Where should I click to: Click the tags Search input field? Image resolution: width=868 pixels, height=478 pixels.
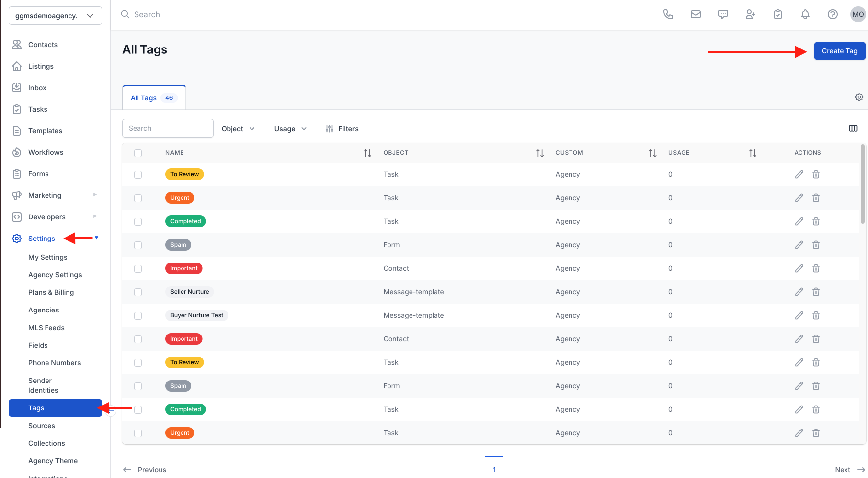click(168, 128)
